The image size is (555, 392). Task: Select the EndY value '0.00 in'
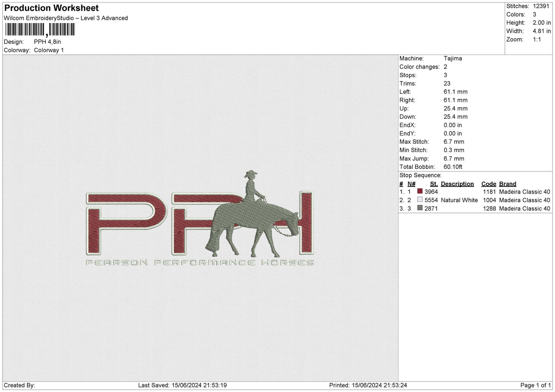pyautogui.click(x=453, y=134)
